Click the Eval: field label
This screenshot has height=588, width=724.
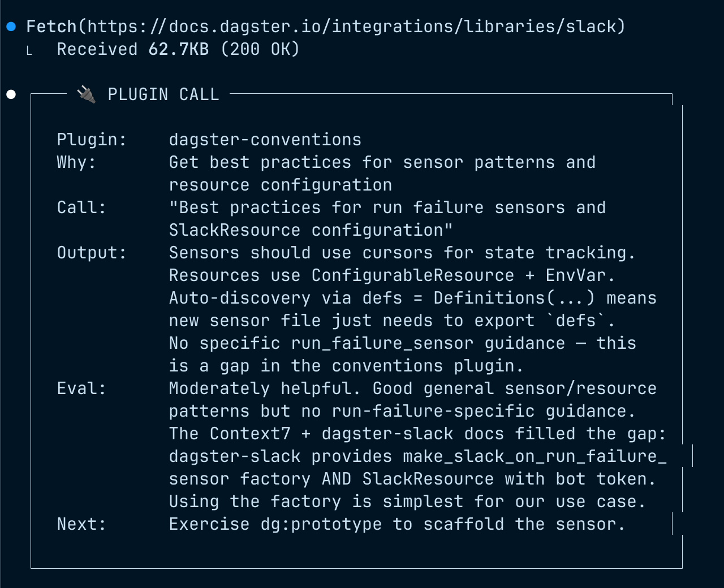(x=81, y=388)
